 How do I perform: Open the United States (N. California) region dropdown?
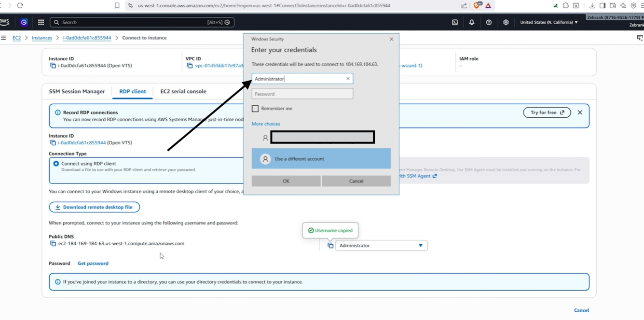point(548,22)
